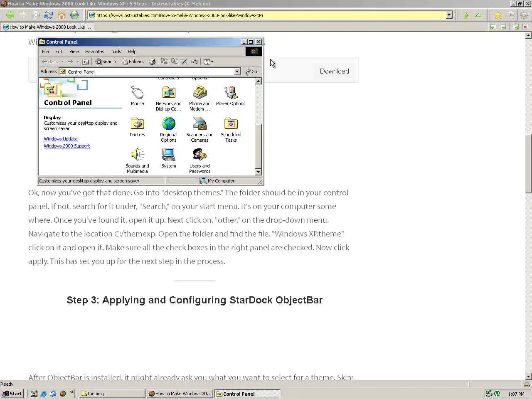Screen dimensions: 532x399
Task: Expand the quick launch chevron on taskbar
Action: click(71, 392)
